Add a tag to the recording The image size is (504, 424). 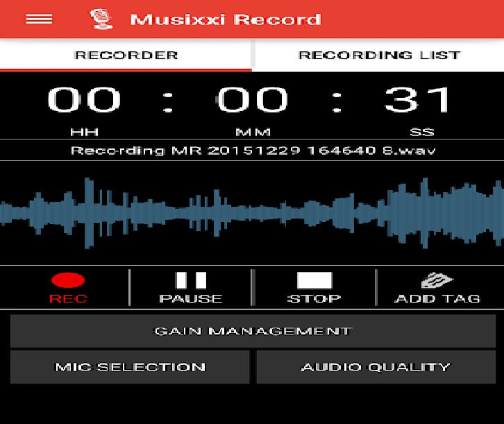pyautogui.click(x=437, y=288)
